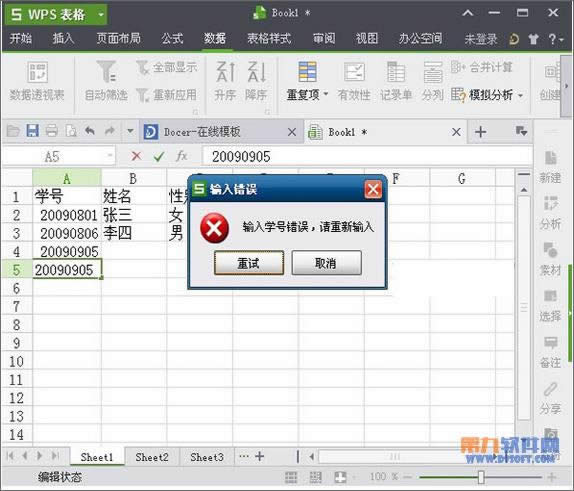Open 有效性 data validation tool
This screenshot has height=491, width=574.
(354, 81)
